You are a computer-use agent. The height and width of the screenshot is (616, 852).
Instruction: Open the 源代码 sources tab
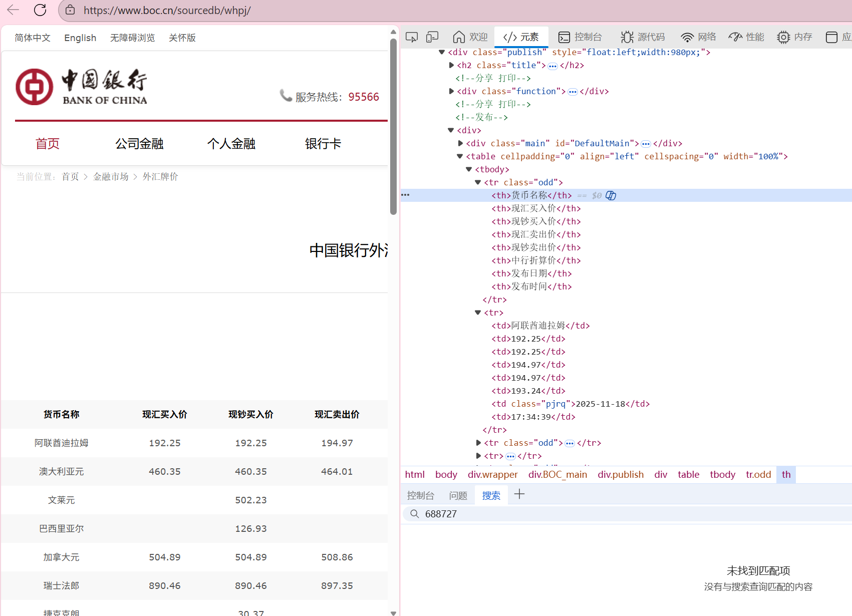pyautogui.click(x=643, y=37)
